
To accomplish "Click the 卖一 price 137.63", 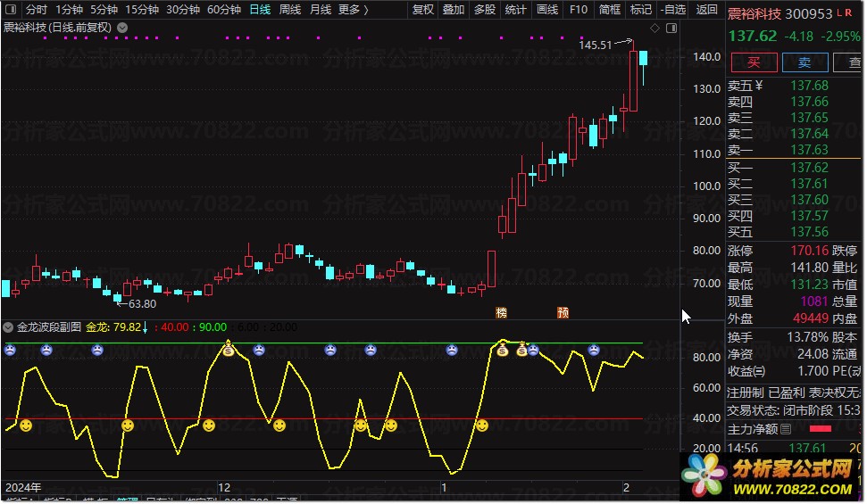I will click(x=810, y=150).
